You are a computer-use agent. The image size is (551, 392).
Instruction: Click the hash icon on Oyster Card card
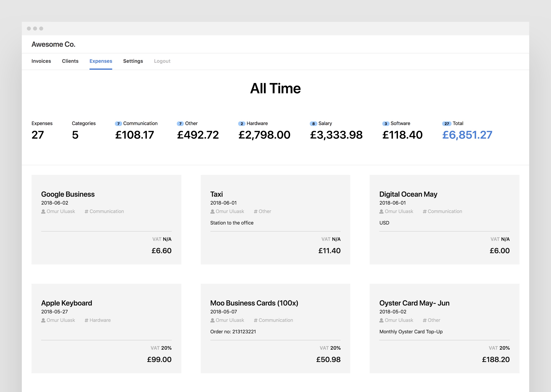[425, 320]
